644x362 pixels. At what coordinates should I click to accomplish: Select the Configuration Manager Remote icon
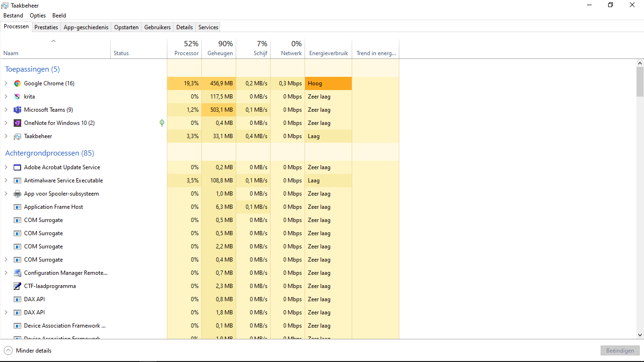tap(17, 273)
